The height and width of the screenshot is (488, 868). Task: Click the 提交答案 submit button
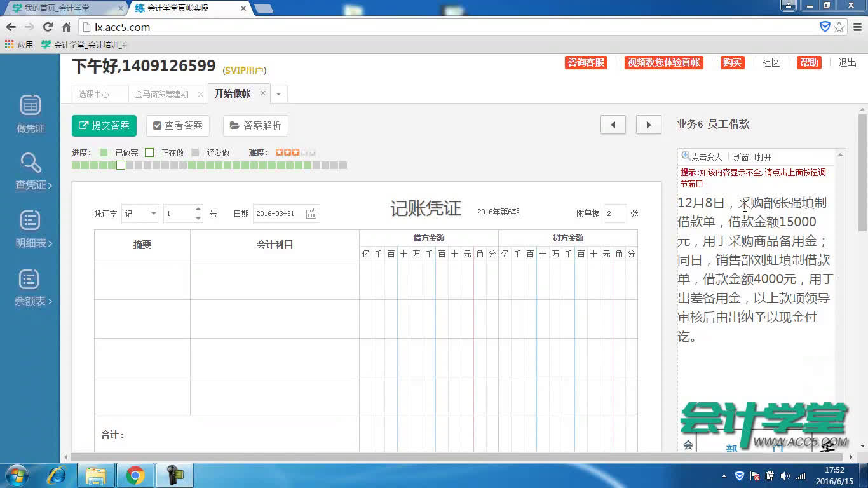104,125
